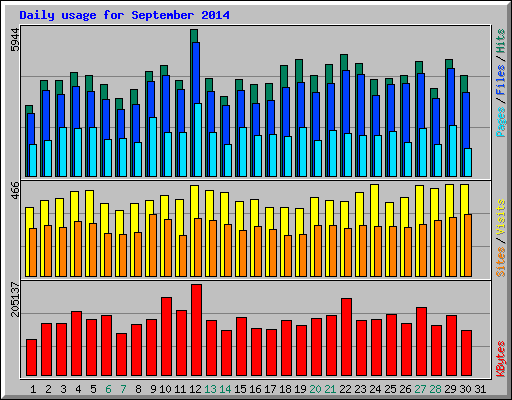Click day 8 on the x-axis
The height and width of the screenshot is (400, 512).
[138, 389]
